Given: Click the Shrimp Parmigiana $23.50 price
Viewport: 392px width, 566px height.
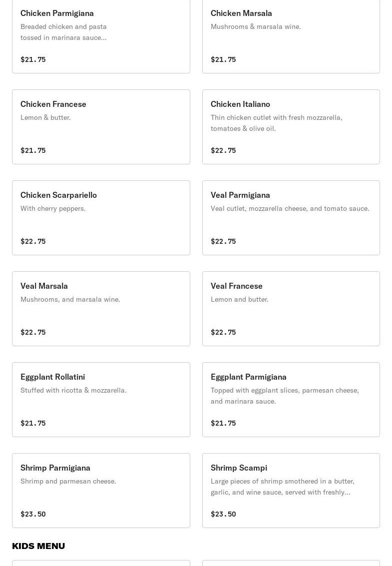Looking at the screenshot, I should 33,514.
